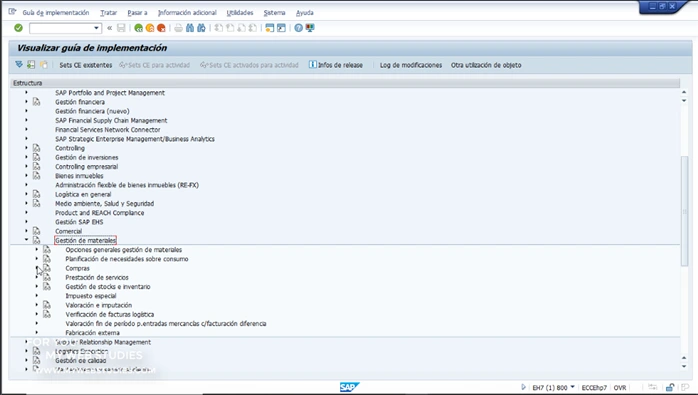Open the command field dropdown arrow

tap(96, 28)
